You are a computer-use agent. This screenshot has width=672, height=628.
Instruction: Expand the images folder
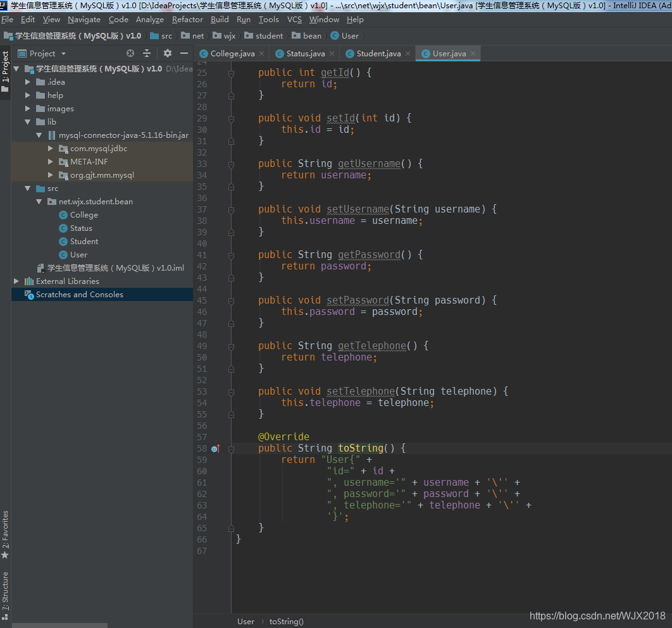pyautogui.click(x=28, y=109)
